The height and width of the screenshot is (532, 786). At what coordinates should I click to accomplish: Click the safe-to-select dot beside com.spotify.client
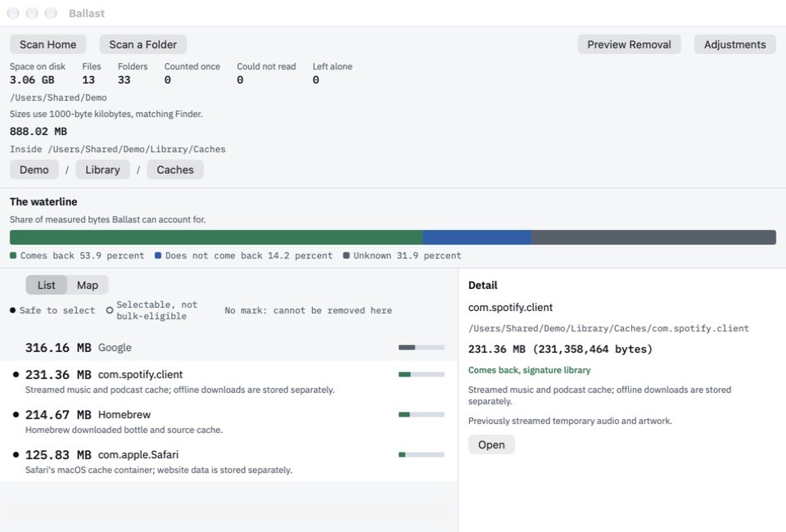(16, 374)
